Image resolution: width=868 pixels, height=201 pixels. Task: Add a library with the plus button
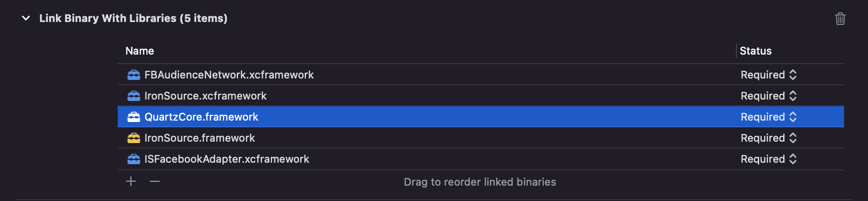[x=131, y=181]
